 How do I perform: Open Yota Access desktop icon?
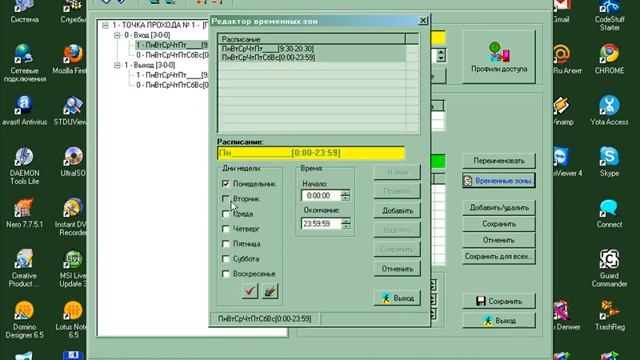point(609,110)
